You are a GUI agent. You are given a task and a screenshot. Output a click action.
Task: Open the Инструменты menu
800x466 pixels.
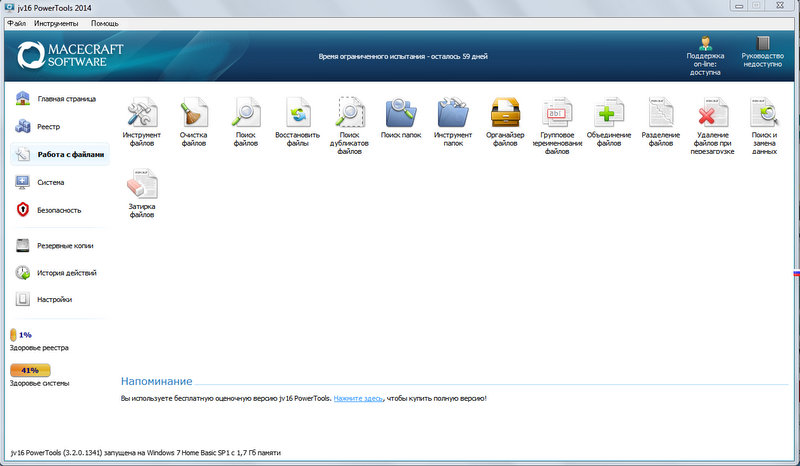click(x=56, y=23)
